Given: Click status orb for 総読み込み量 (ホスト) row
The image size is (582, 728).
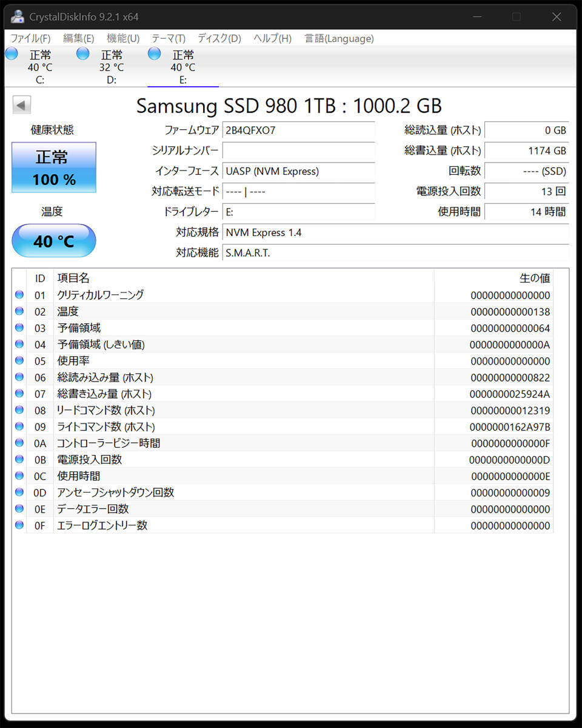Looking at the screenshot, I should tap(19, 377).
